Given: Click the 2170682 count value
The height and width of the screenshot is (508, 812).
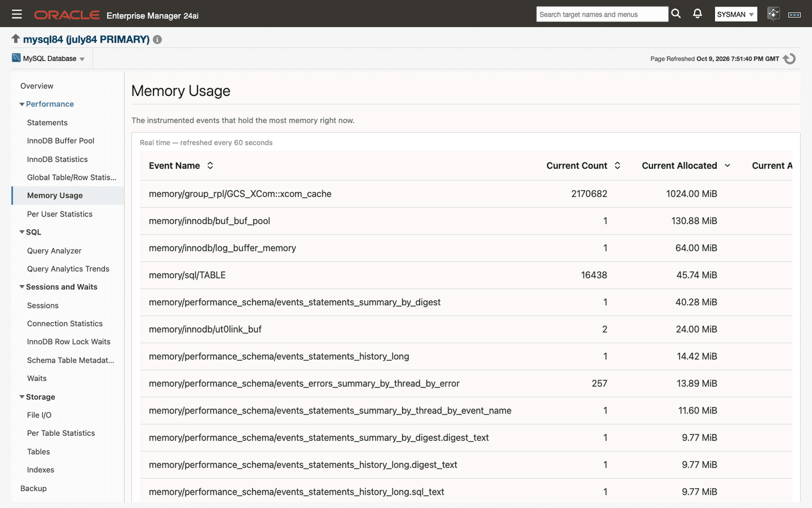Looking at the screenshot, I should 589,194.
